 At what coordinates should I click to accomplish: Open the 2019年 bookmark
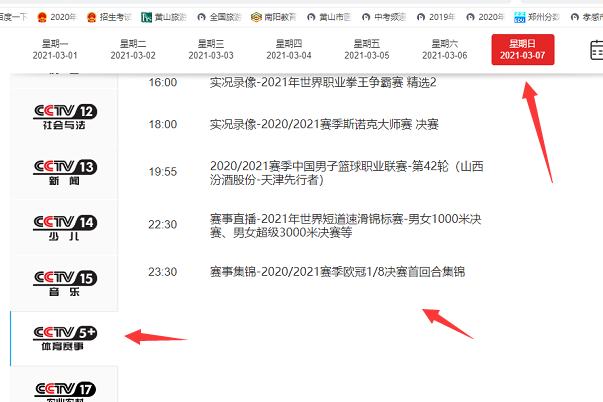point(436,17)
